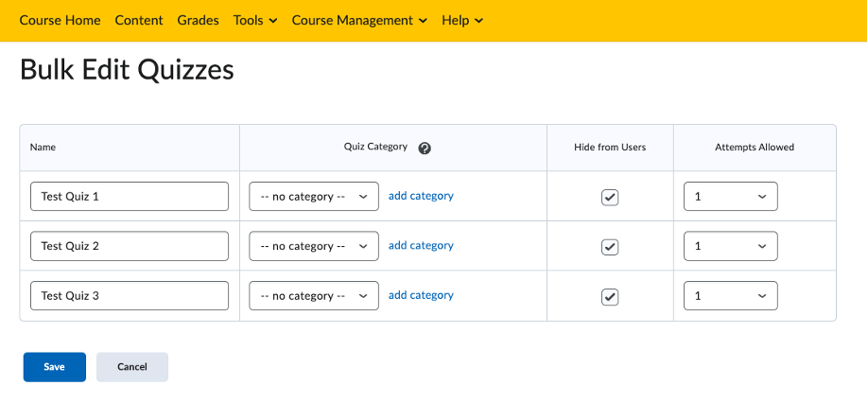Open Attempts Allowed dropdown for Test Quiz 3
Viewport: 868px width, 403px height.
pyautogui.click(x=731, y=295)
